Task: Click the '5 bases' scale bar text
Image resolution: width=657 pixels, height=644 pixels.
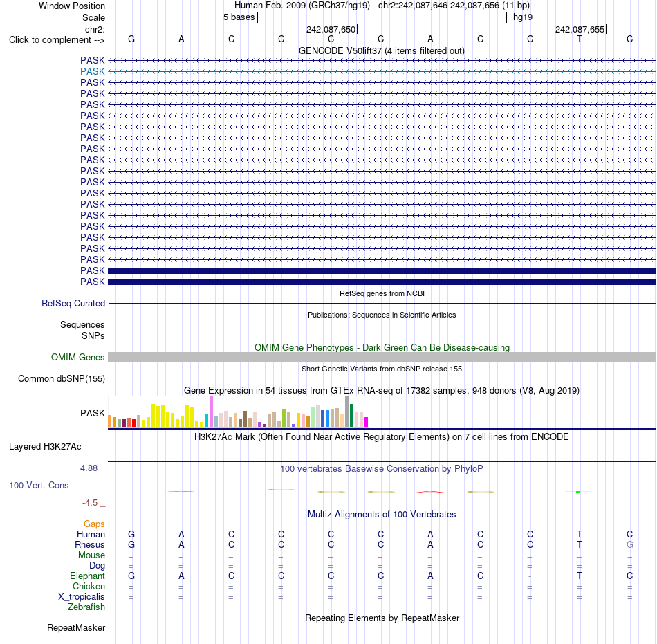Action: (x=239, y=17)
